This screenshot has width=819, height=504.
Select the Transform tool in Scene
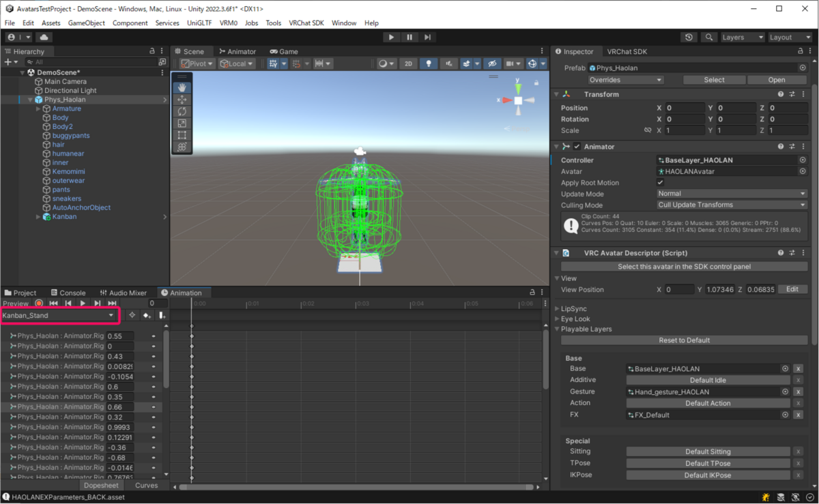tap(182, 147)
